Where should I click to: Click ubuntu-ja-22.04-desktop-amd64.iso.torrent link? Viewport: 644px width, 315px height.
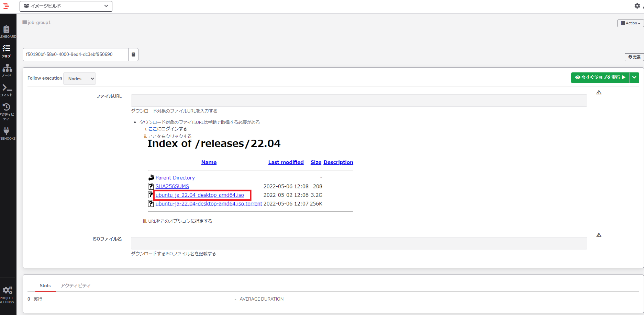pyautogui.click(x=209, y=203)
